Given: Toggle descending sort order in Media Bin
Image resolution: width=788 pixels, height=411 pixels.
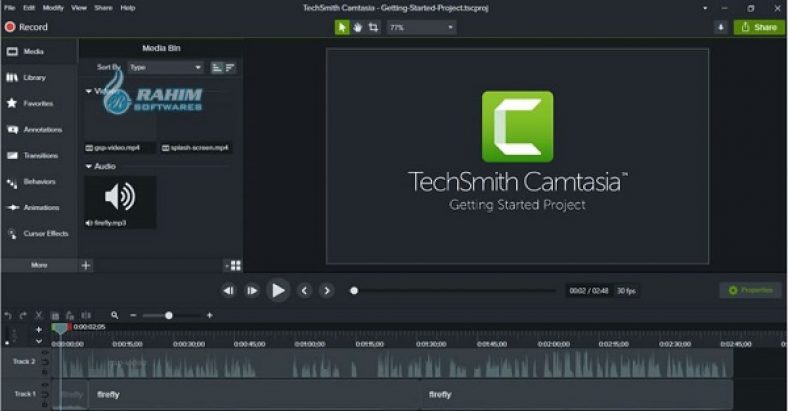Looking at the screenshot, I should [x=230, y=67].
